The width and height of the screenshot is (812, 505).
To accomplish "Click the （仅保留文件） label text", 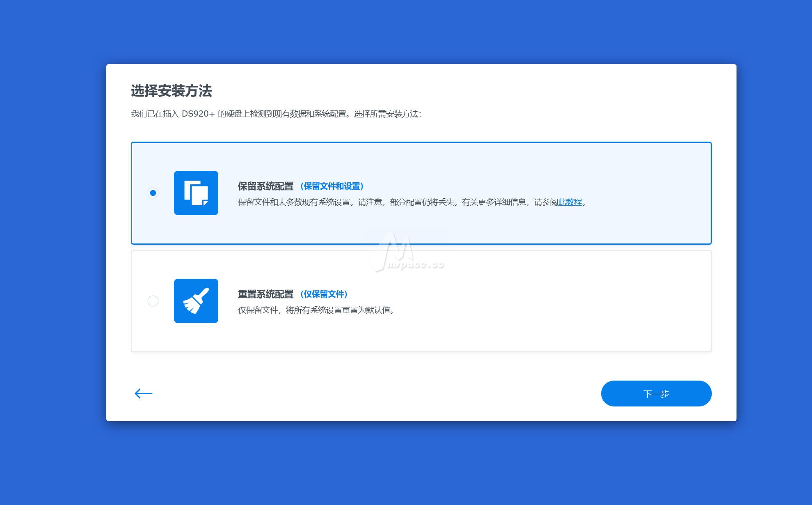I will 324,294.
